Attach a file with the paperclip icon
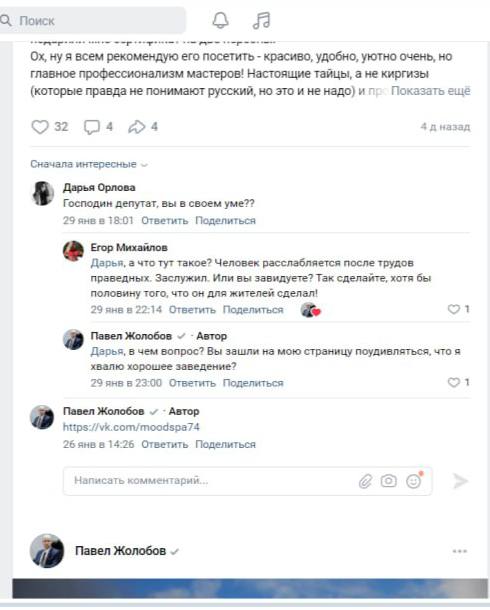 pos(365,481)
